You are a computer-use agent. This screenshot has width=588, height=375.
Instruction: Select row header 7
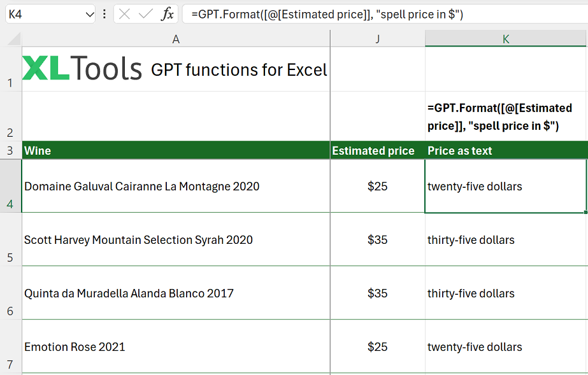[11, 346]
